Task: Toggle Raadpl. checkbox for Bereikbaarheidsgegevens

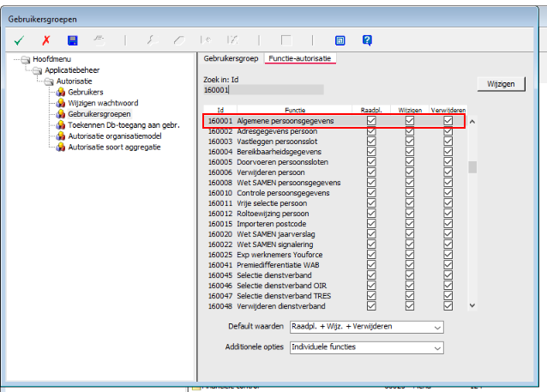Action: [371, 152]
